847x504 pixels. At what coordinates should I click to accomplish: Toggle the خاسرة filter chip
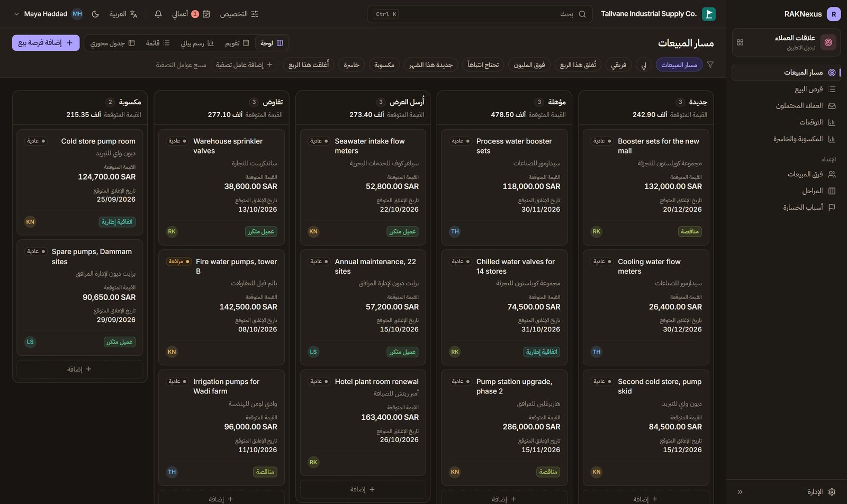tap(352, 65)
